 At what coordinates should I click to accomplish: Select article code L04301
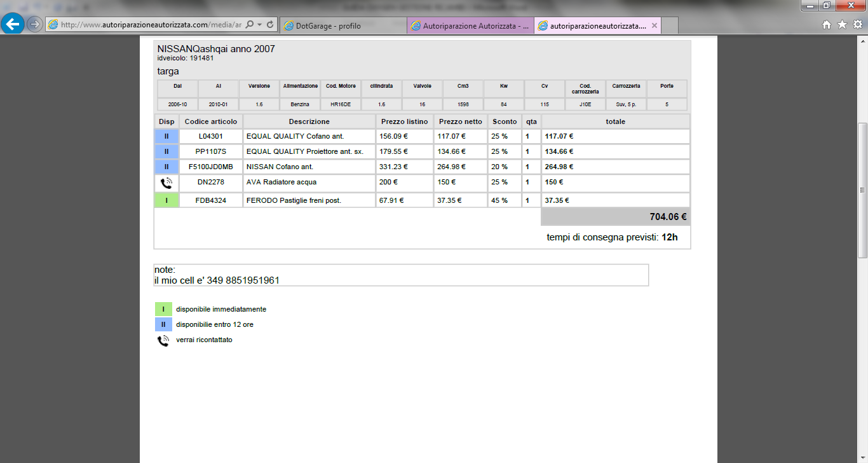[211, 136]
